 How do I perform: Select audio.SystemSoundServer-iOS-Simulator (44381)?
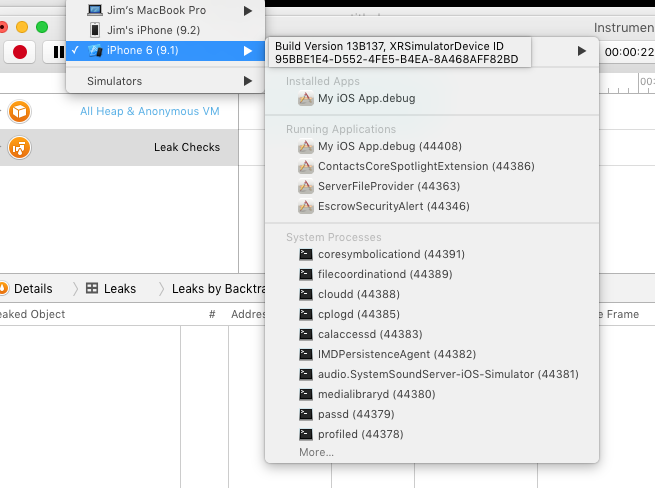coord(432,374)
